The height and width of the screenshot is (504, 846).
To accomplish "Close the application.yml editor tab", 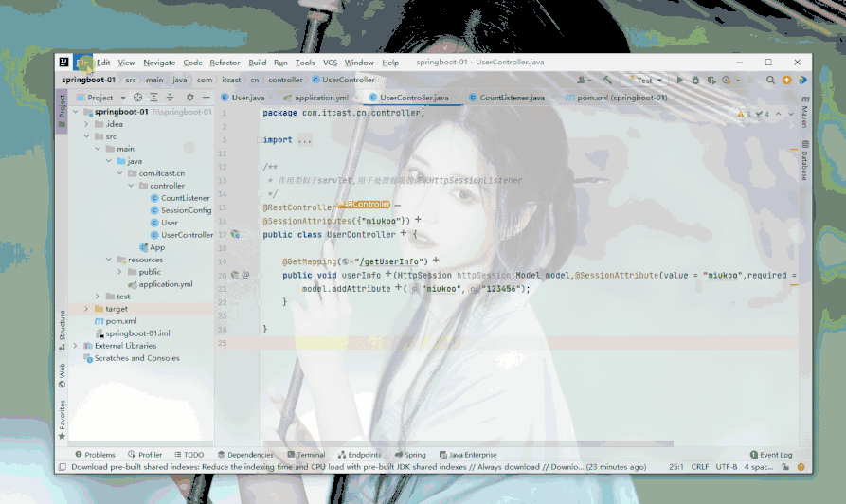I will 355,98.
